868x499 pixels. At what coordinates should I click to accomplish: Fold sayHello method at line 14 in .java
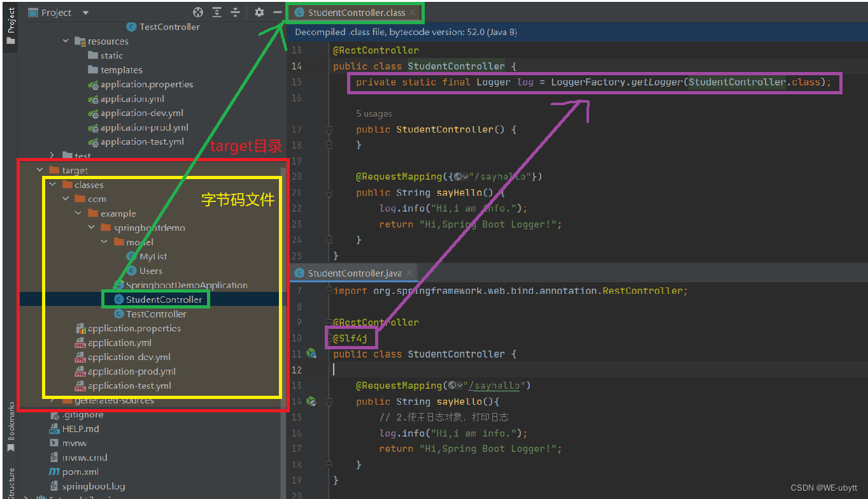coord(329,401)
